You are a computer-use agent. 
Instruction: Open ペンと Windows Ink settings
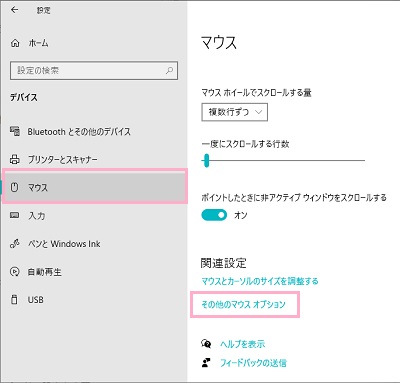click(64, 244)
